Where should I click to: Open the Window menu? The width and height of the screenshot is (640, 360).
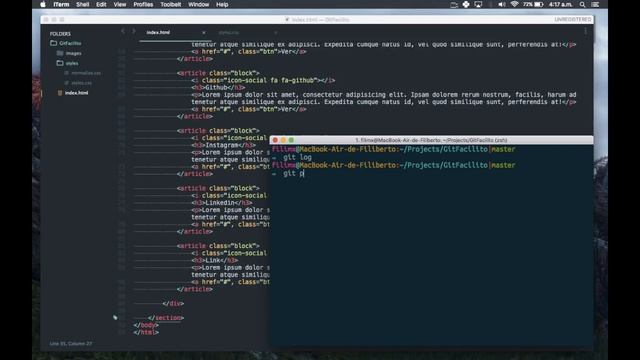tap(199, 4)
